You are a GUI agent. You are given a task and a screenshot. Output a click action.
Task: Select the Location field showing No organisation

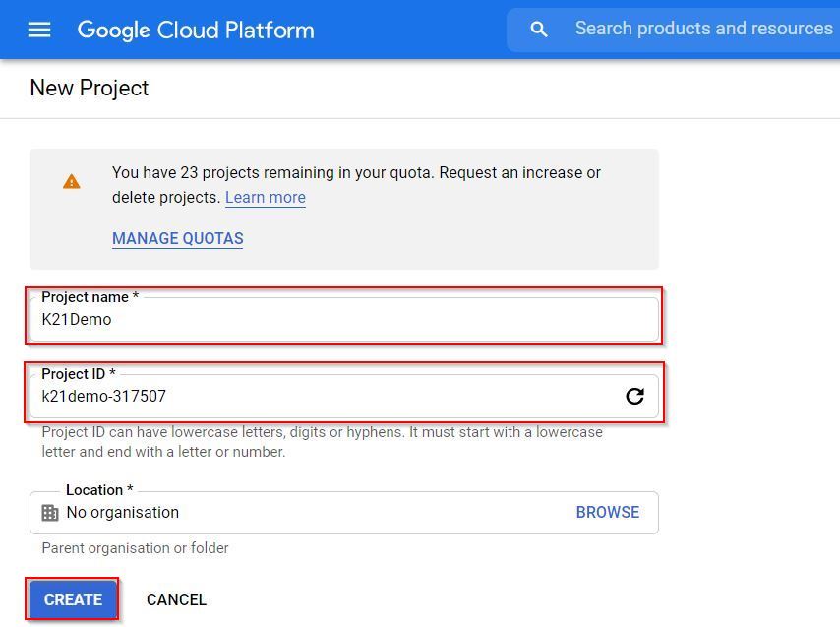coord(295,513)
